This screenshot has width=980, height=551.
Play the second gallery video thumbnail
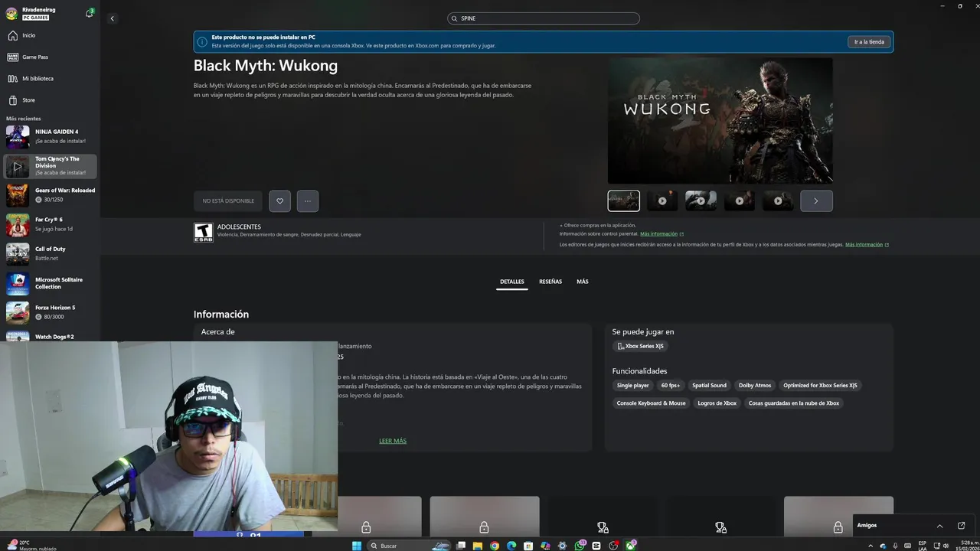(x=662, y=201)
